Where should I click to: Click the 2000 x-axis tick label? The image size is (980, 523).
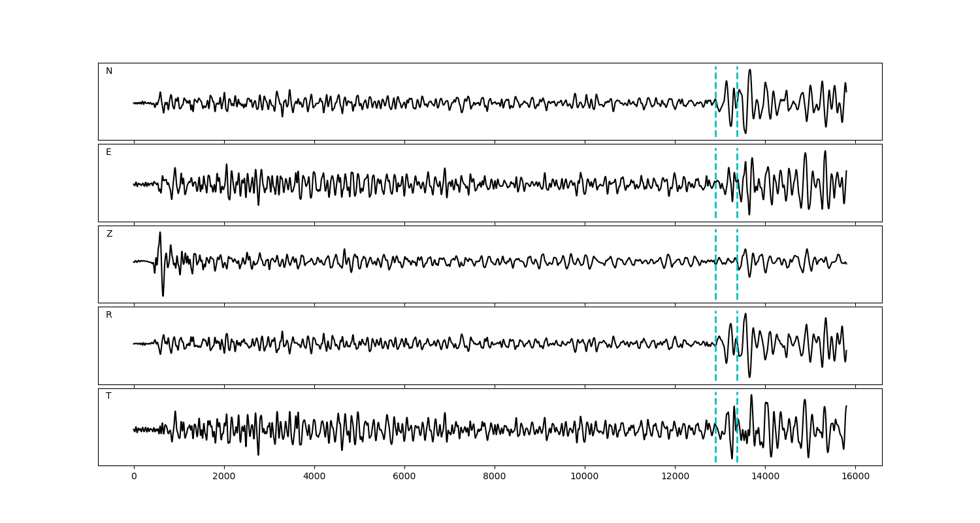point(224,477)
